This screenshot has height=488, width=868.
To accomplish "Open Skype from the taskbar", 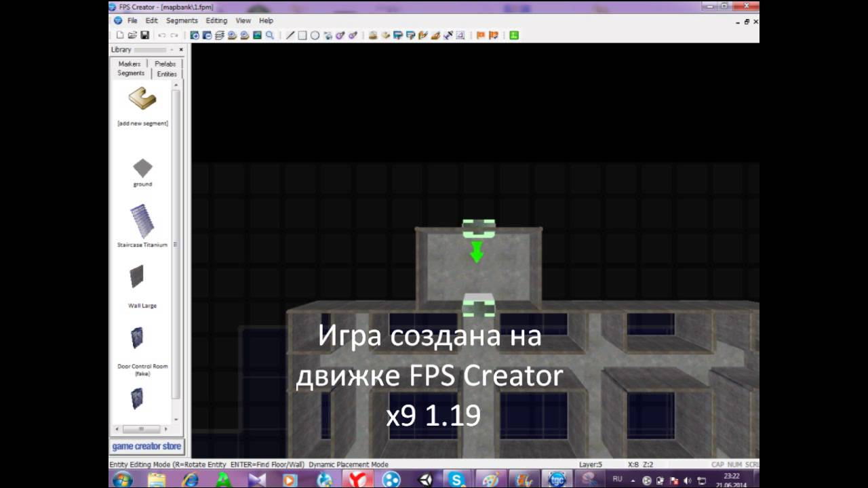I will pyautogui.click(x=457, y=479).
